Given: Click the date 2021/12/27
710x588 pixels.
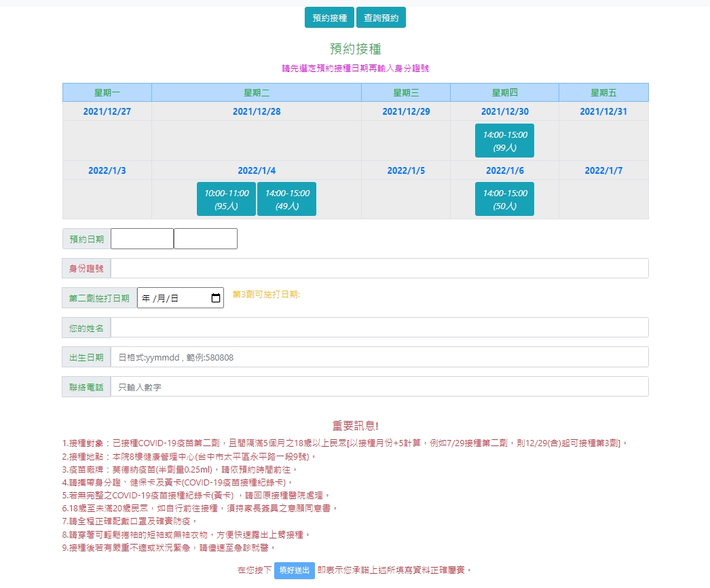Looking at the screenshot, I should [x=107, y=111].
